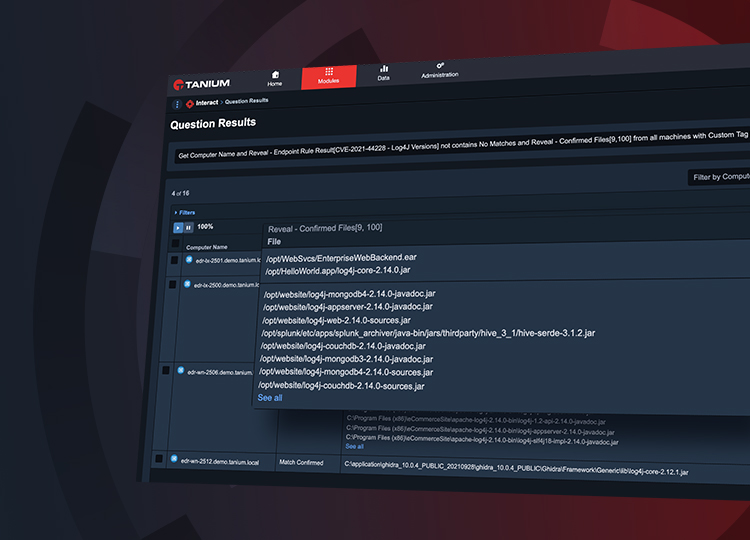Click the Question Results page heading
The height and width of the screenshot is (540, 750).
213,123
